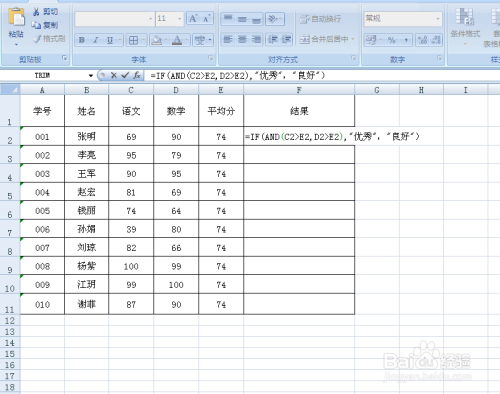Click Merge and Center (合并后居中) button
Viewport: 500px width, 394px height.
[x=327, y=40]
